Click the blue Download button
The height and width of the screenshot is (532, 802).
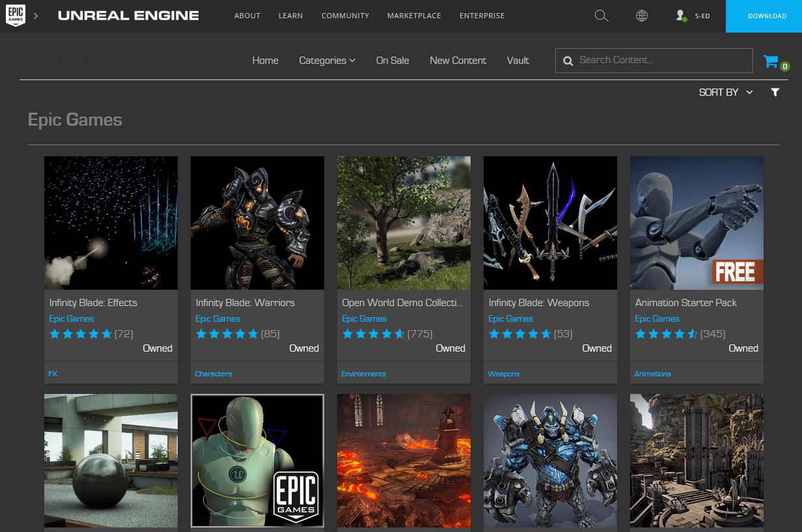[764, 16]
